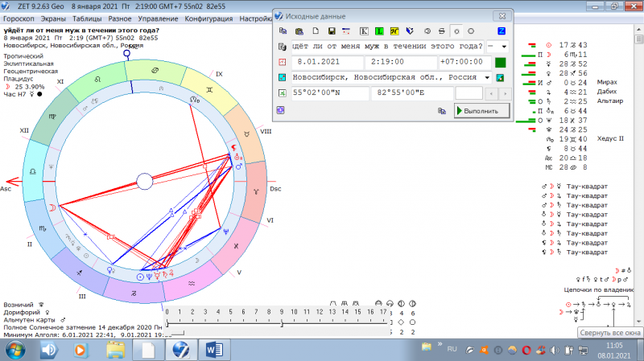Click the copy icon left of Выполнить
Screen dimensions: 644x361
tap(442, 111)
